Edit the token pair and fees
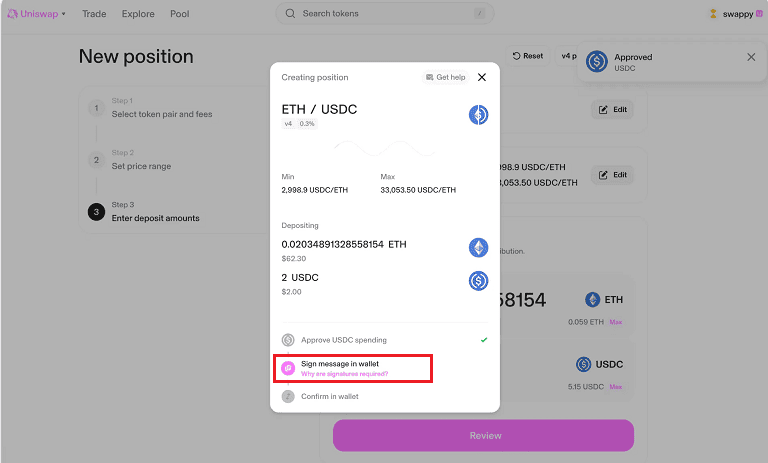 pos(612,109)
